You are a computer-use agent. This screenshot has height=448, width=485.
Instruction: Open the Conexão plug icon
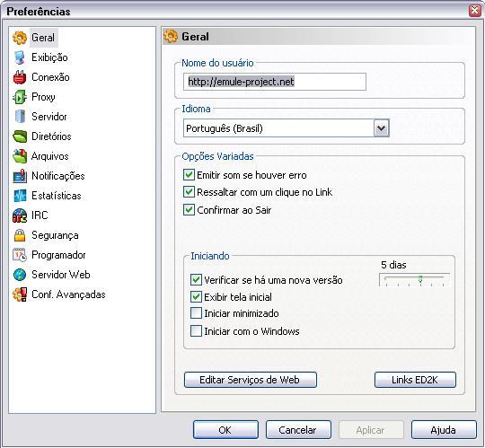click(x=20, y=77)
